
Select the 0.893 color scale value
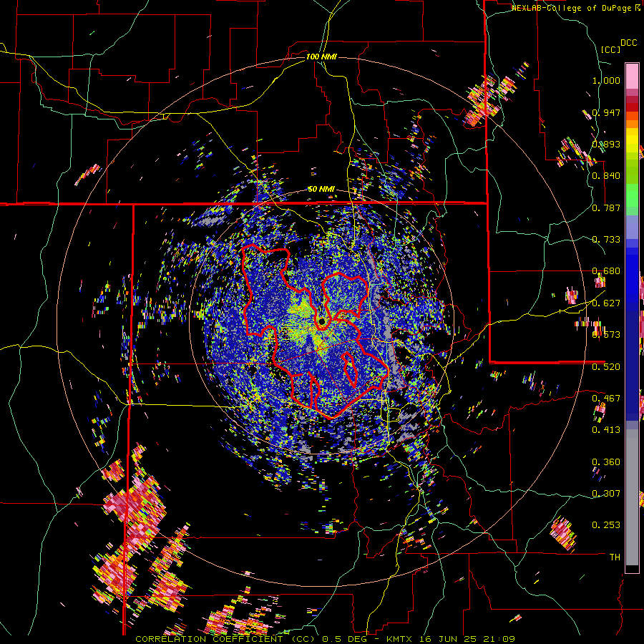[606, 144]
